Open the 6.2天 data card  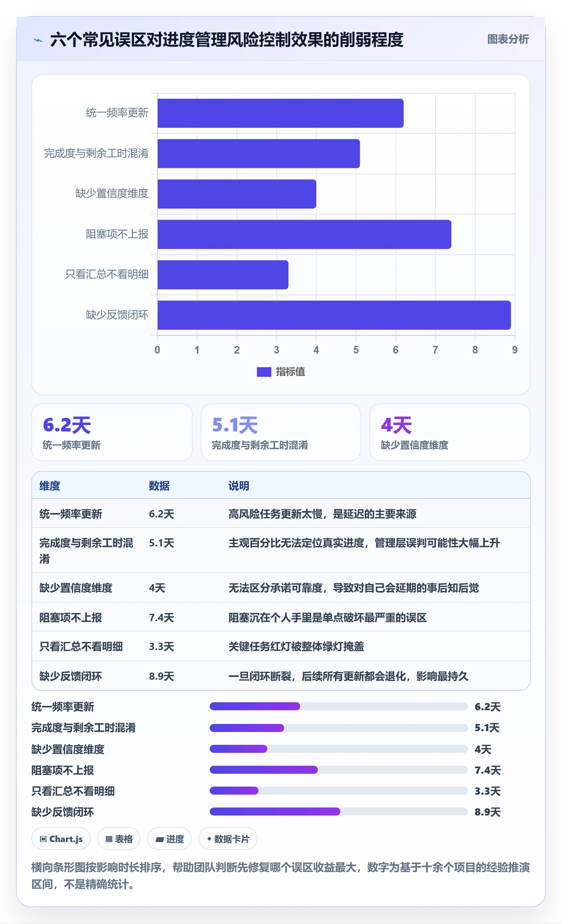[112, 432]
